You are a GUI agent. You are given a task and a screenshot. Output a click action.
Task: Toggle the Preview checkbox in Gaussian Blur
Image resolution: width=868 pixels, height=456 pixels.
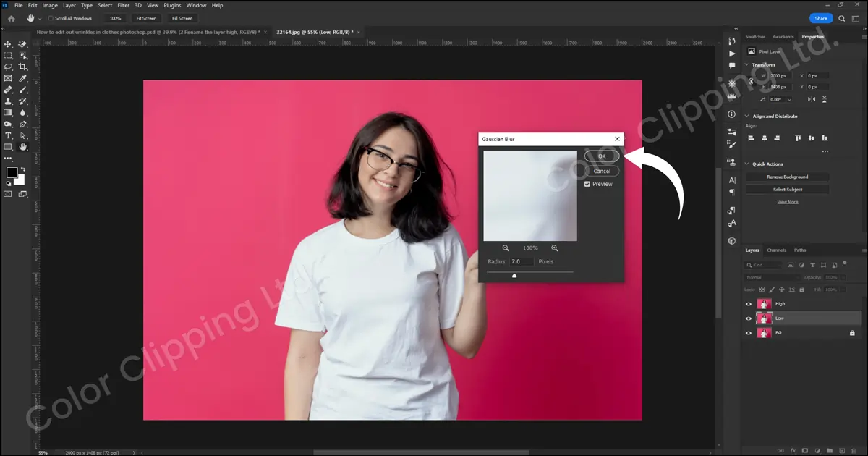[588, 184]
